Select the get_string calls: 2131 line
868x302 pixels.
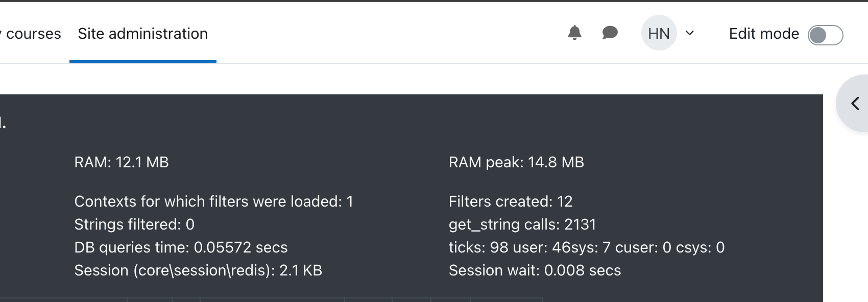coord(522,224)
